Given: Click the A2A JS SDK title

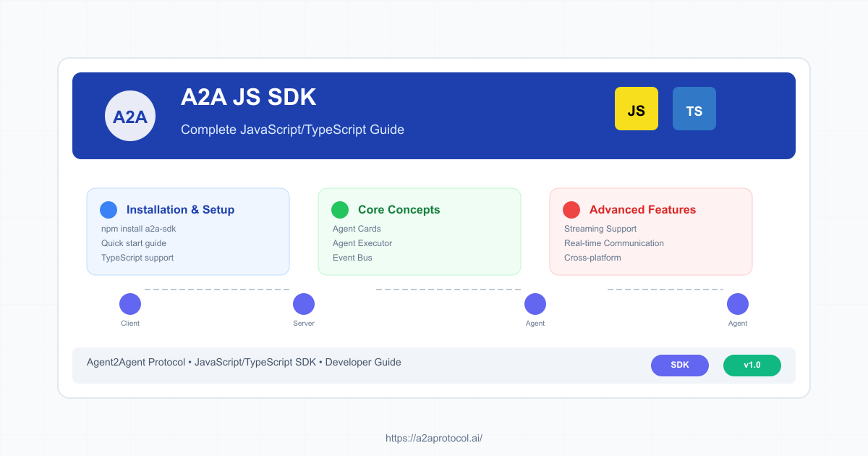Looking at the screenshot, I should (248, 98).
